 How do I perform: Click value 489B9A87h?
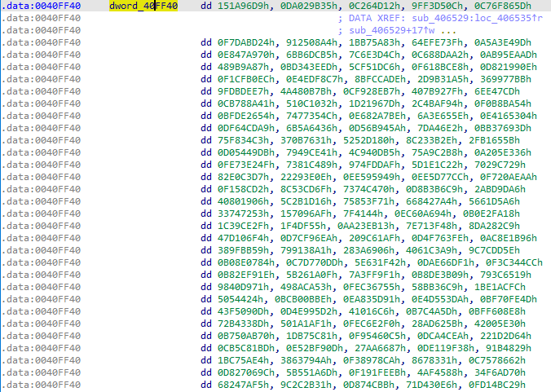(x=243, y=67)
